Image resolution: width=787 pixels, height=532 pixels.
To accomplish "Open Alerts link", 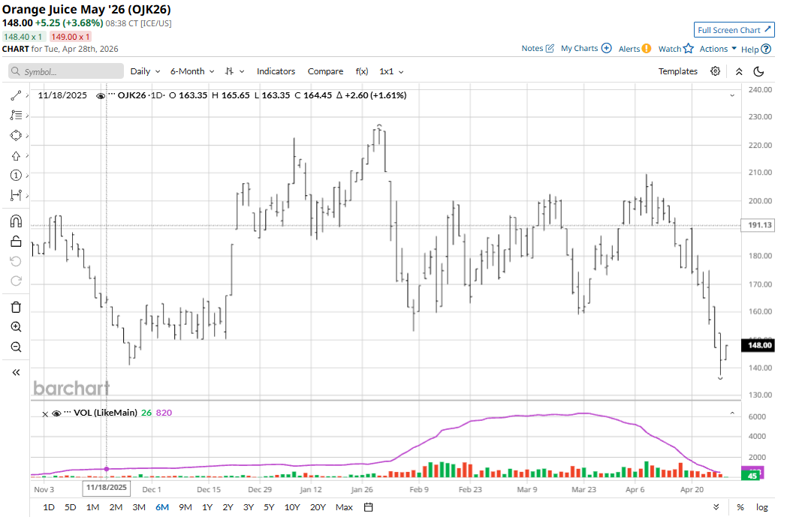I will click(x=635, y=49).
